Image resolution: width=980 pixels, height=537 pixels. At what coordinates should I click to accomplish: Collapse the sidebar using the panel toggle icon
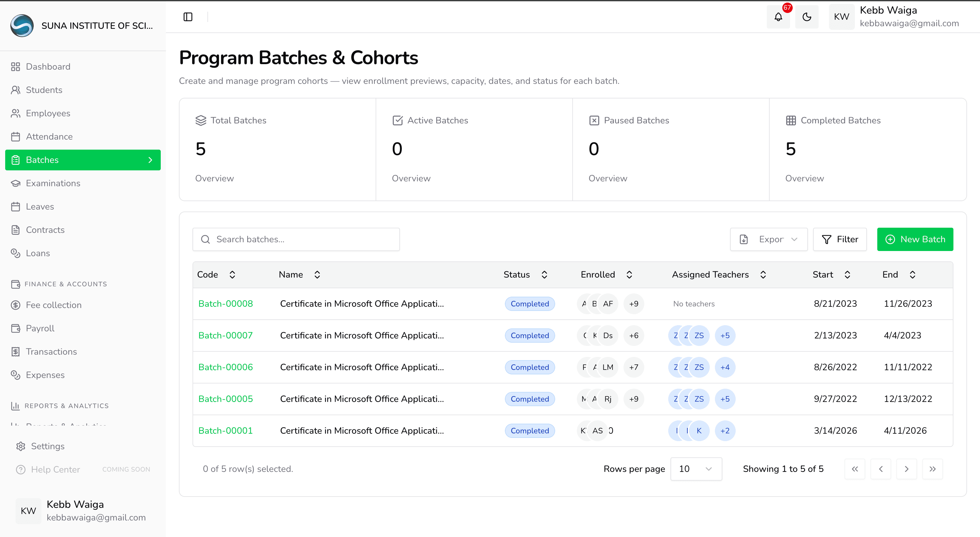tap(188, 17)
